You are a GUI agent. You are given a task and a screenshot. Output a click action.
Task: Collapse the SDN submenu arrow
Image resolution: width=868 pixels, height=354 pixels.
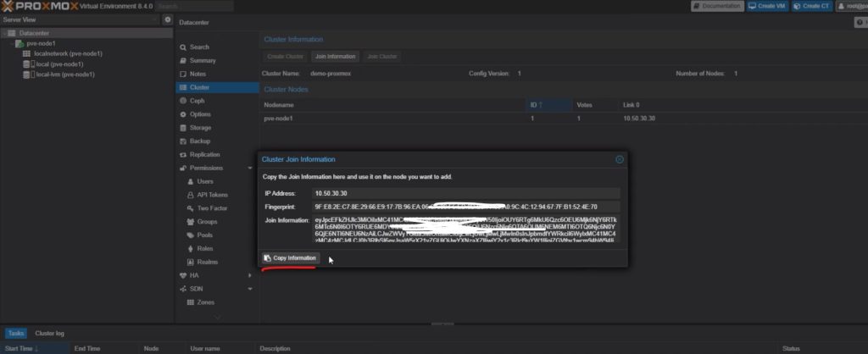click(x=250, y=289)
